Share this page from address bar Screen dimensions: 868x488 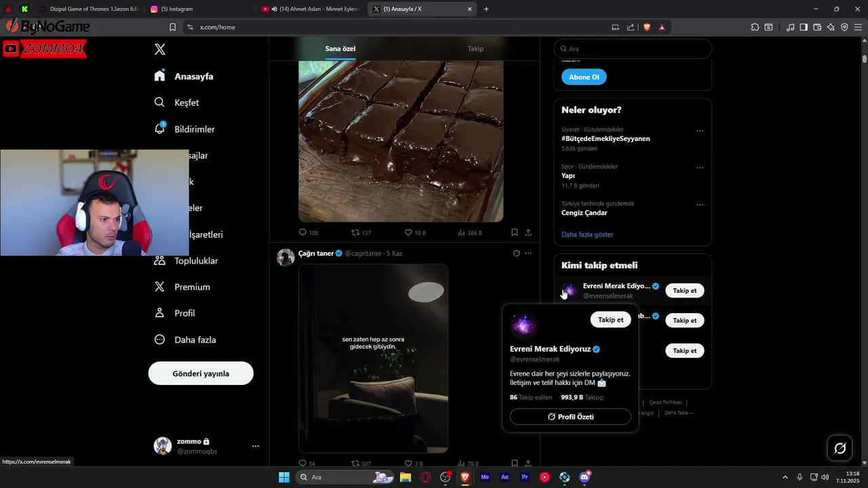[631, 27]
